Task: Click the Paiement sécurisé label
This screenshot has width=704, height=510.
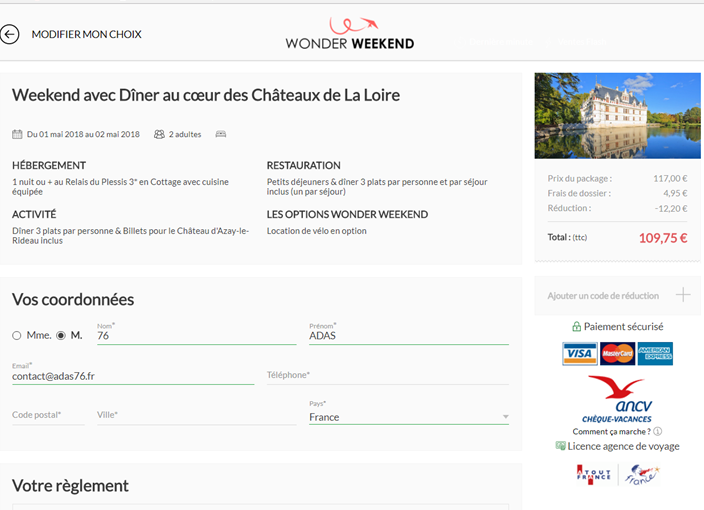Action: pyautogui.click(x=623, y=326)
